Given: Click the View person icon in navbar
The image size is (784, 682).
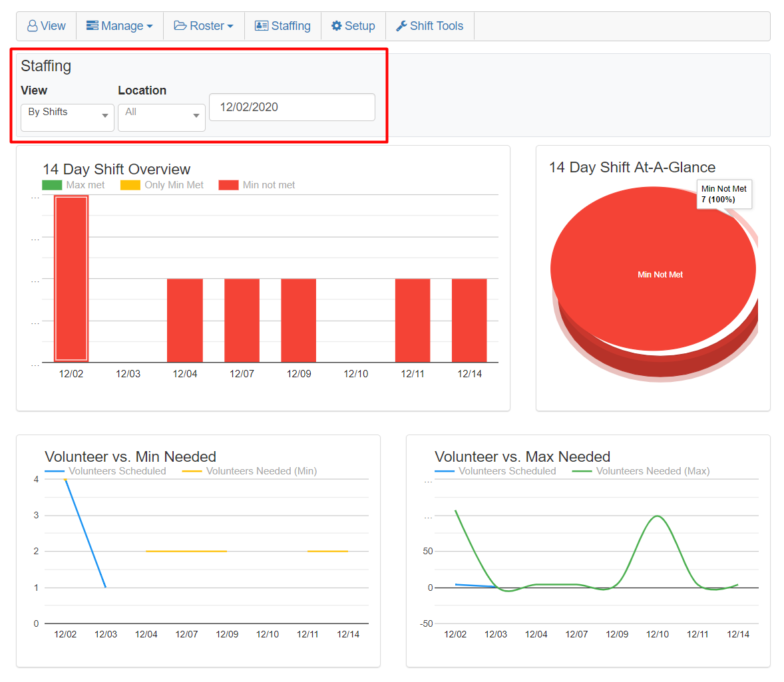Looking at the screenshot, I should click(x=32, y=26).
